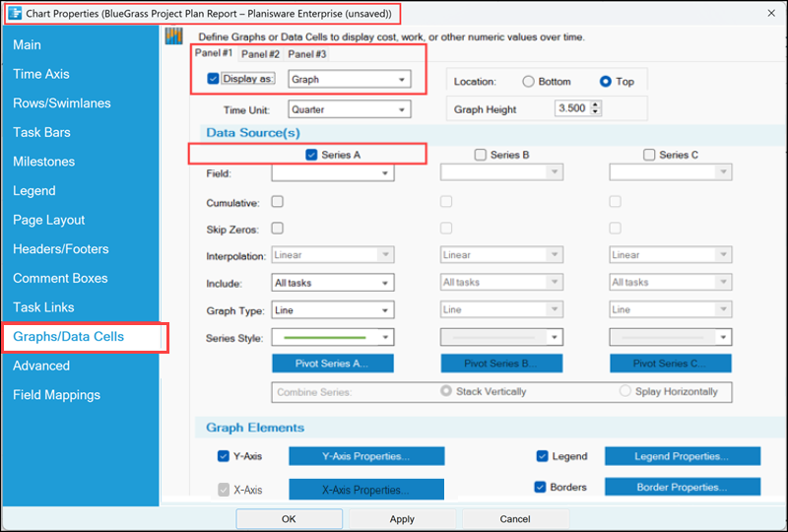Image resolution: width=788 pixels, height=532 pixels.
Task: Check the Series A Cumulative checkbox
Action: (278, 202)
